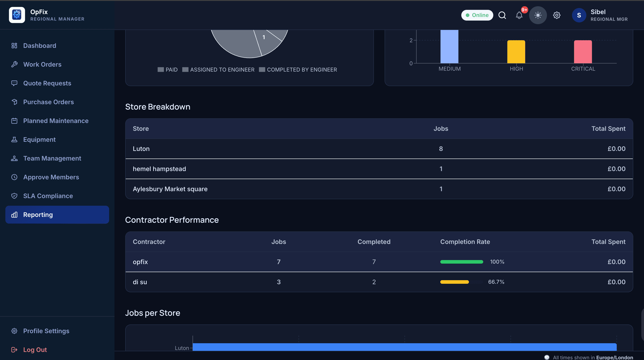This screenshot has height=360, width=644.
Task: Click the Planned Maintenance calendar icon
Action: pyautogui.click(x=14, y=121)
